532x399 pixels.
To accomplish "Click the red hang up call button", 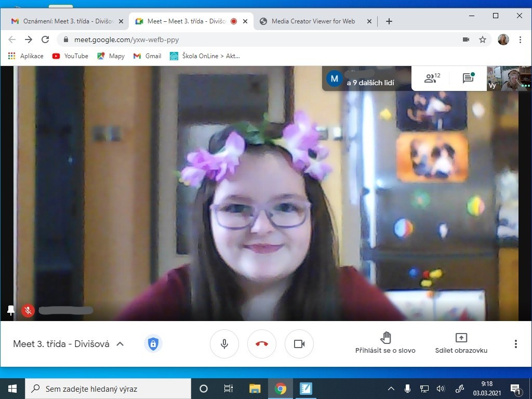I will click(262, 344).
